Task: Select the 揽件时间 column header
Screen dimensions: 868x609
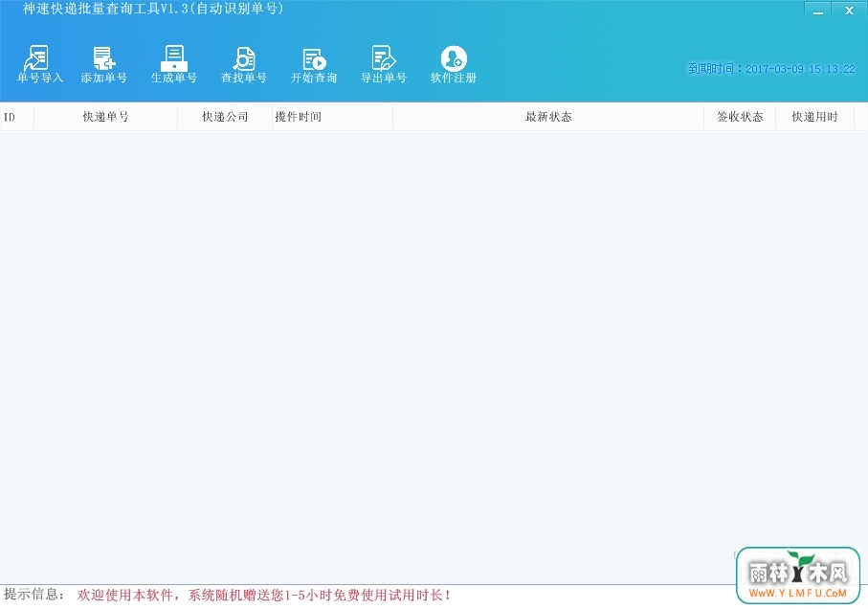Action: click(x=332, y=117)
